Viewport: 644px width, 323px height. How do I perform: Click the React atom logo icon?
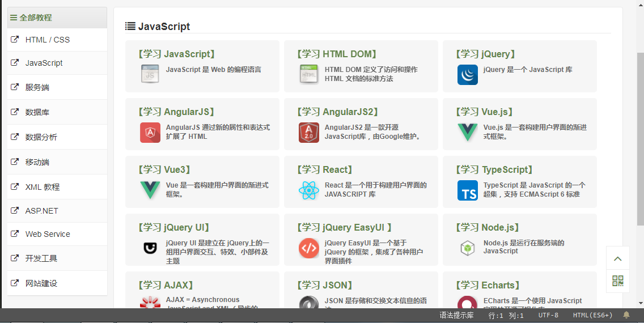point(309,190)
